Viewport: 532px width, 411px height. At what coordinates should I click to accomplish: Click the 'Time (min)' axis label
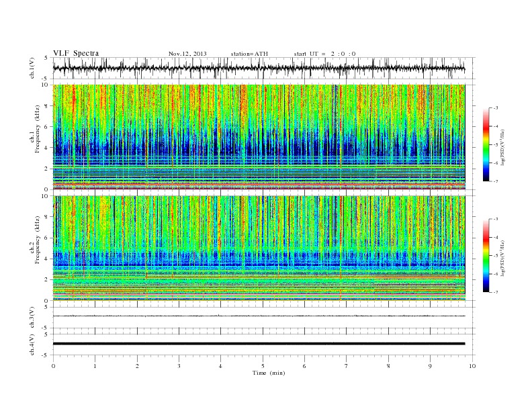pyautogui.click(x=269, y=373)
